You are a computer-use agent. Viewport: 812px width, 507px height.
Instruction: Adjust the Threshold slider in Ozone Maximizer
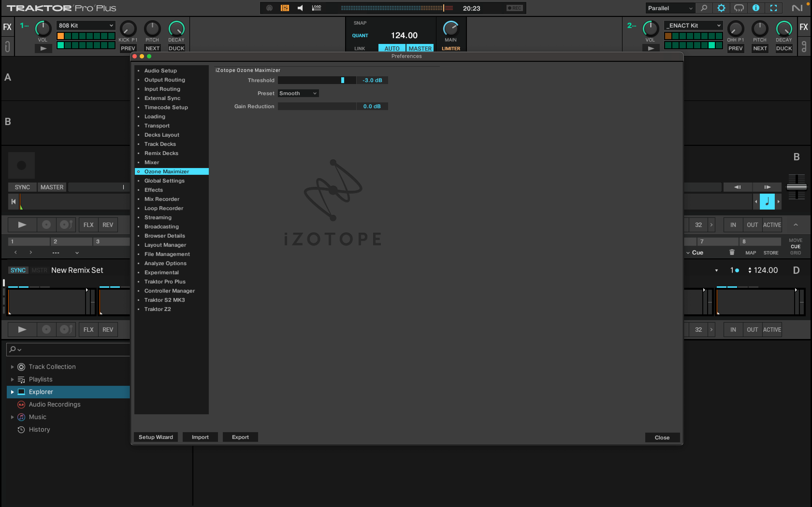click(342, 80)
